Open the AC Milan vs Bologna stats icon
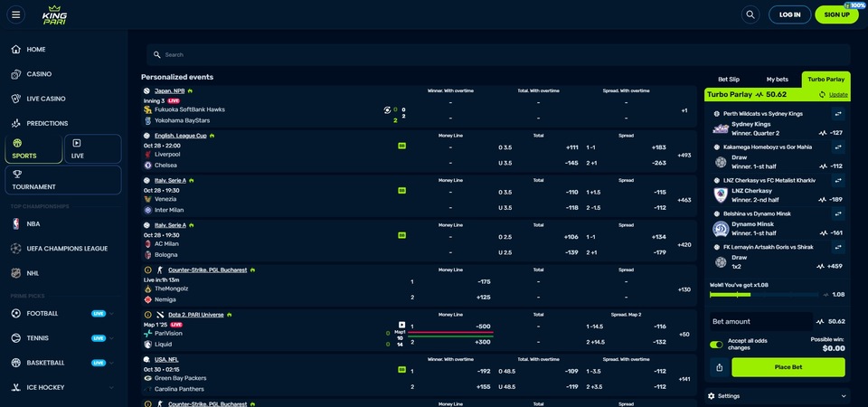868x407 pixels. 401,235
